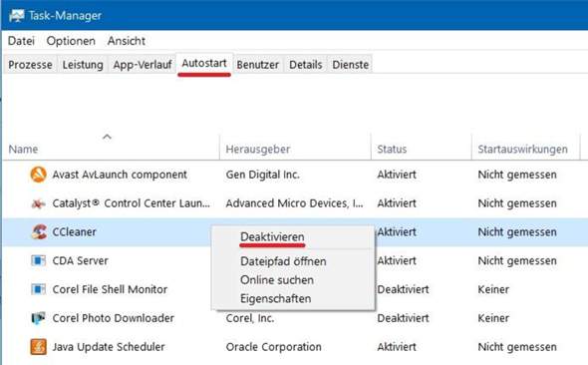Click Nicht gemessen in the CCleaner row
The width and height of the screenshot is (588, 365).
[517, 231]
